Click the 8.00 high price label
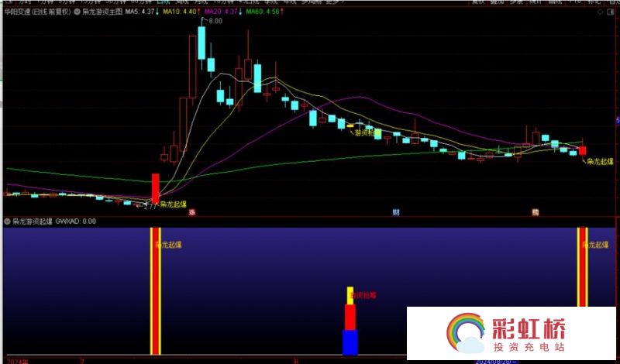The width and height of the screenshot is (620, 364). coord(215,21)
